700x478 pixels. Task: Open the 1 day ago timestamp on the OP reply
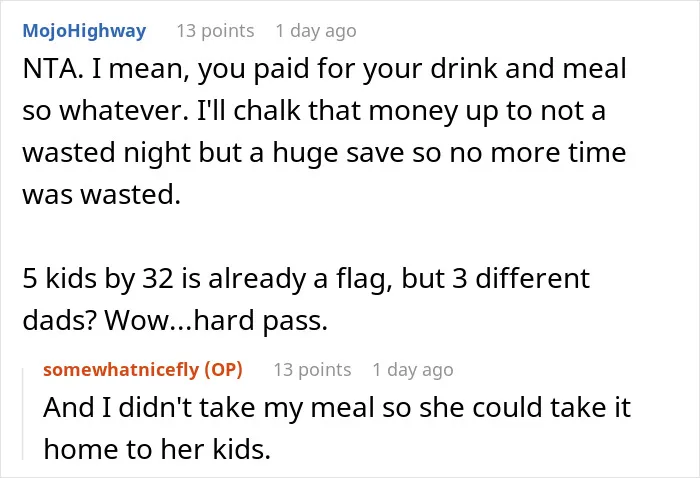pos(413,370)
